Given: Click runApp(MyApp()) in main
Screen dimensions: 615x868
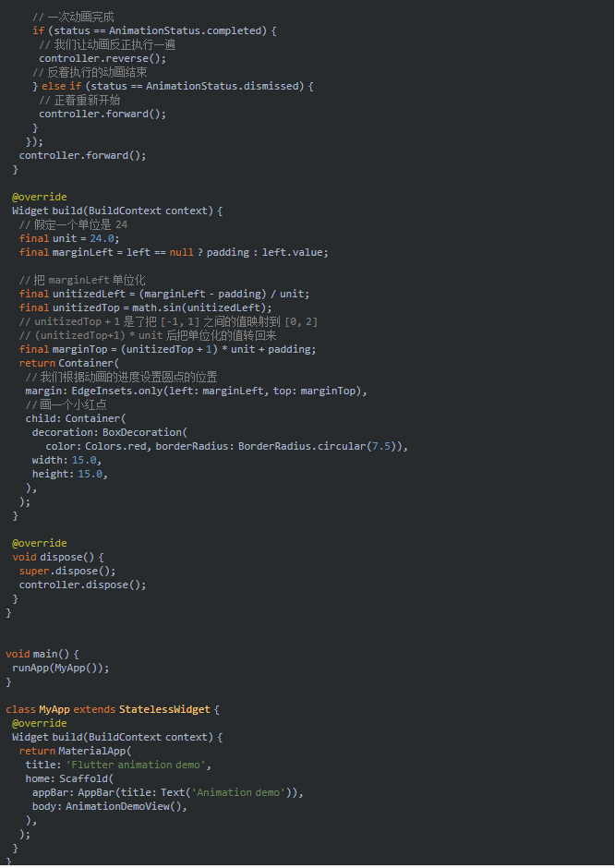Looking at the screenshot, I should (x=59, y=668).
